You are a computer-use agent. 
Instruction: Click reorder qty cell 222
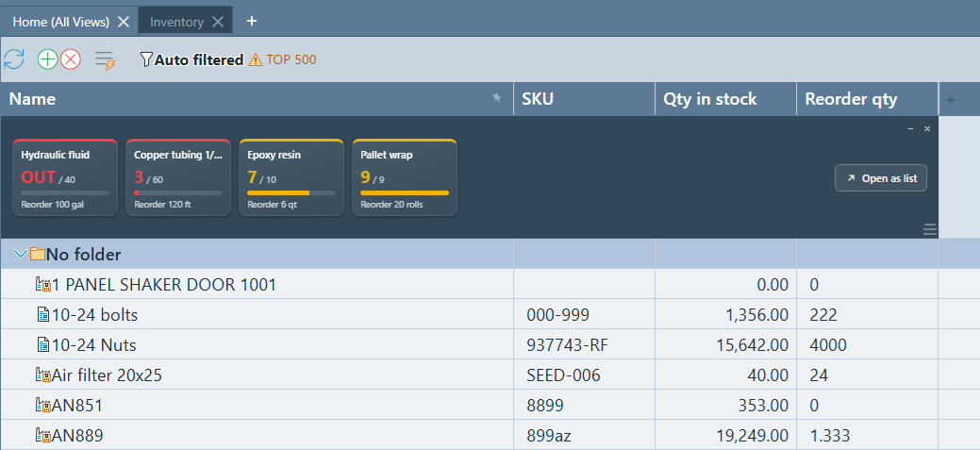coord(868,314)
